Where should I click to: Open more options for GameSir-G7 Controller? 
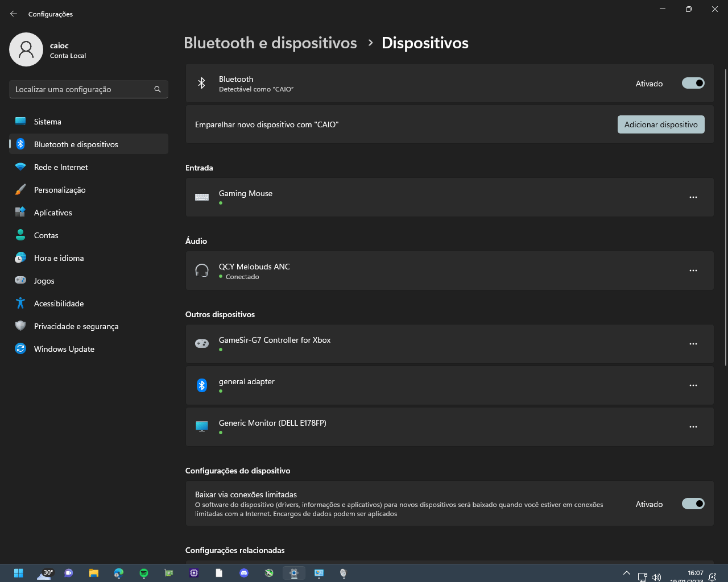[693, 344]
